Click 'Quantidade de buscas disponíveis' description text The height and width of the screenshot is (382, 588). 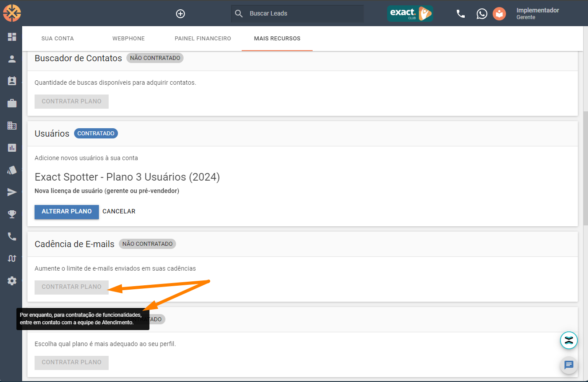coord(115,83)
